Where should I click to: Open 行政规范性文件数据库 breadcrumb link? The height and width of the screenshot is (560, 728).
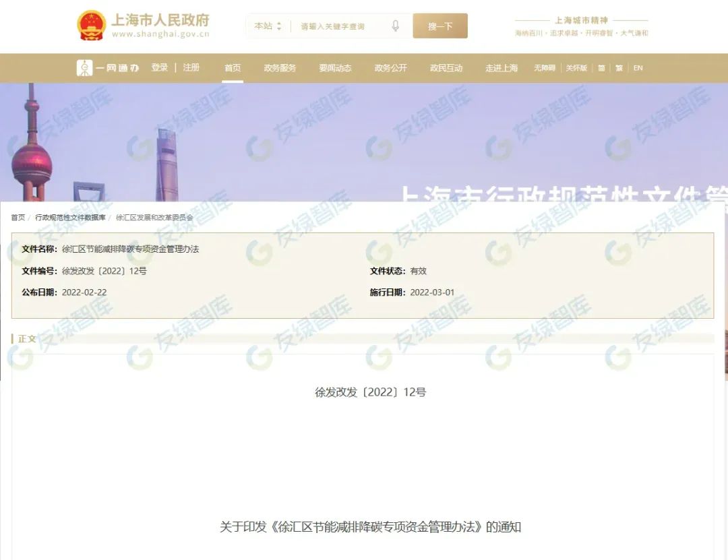(x=70, y=218)
